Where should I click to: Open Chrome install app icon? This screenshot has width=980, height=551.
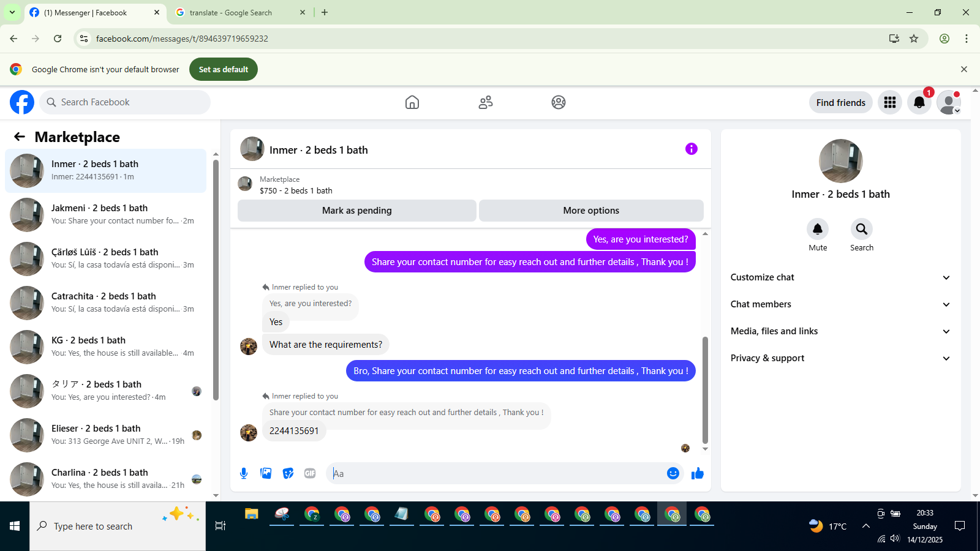[894, 39]
